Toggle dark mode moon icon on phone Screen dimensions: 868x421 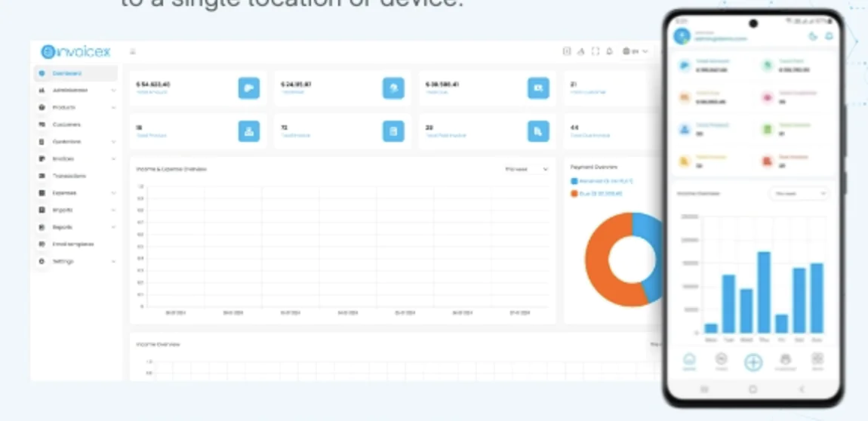[813, 36]
